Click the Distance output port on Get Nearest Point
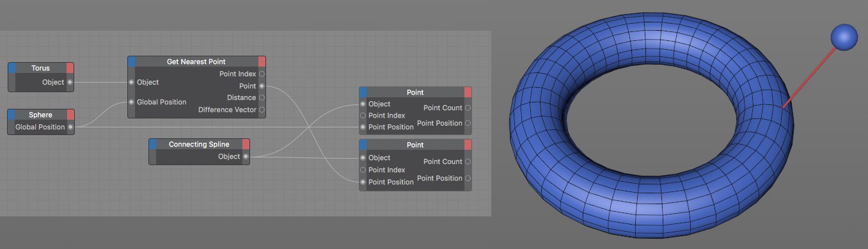Image resolution: width=868 pixels, height=249 pixels. tap(261, 97)
